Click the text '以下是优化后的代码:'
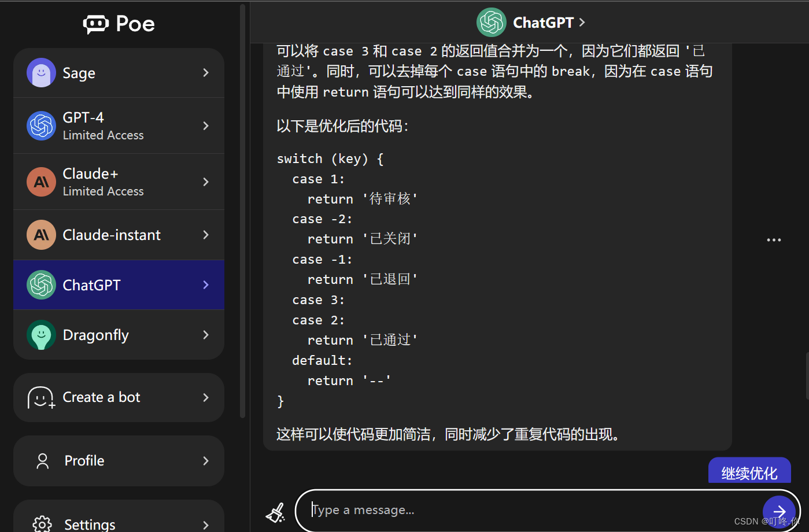 [x=343, y=126]
